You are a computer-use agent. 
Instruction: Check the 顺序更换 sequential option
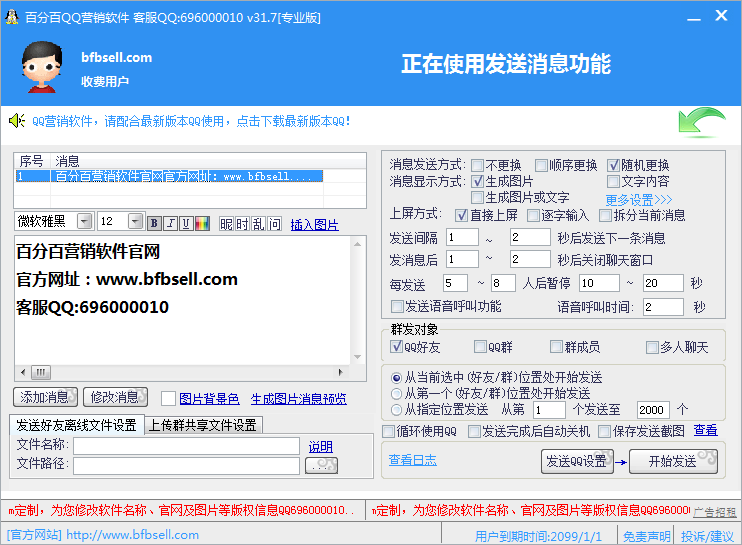[541, 165]
